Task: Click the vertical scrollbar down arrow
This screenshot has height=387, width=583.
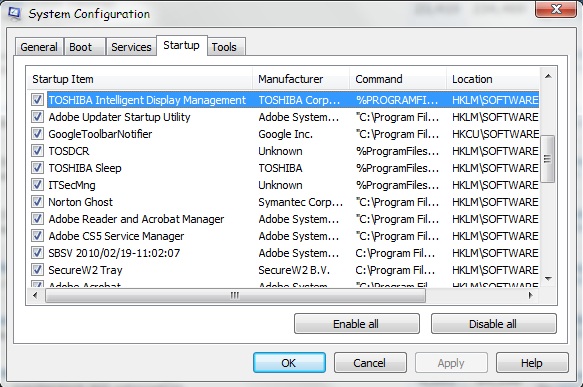Action: [x=548, y=278]
